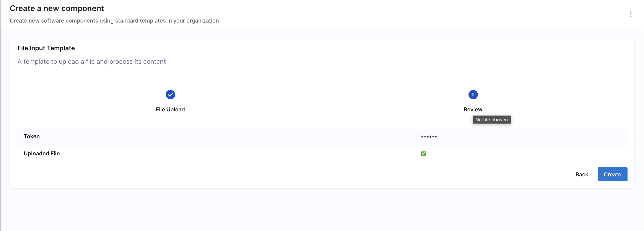Click the masked Token asterisks value
644x231 pixels.
tap(429, 137)
